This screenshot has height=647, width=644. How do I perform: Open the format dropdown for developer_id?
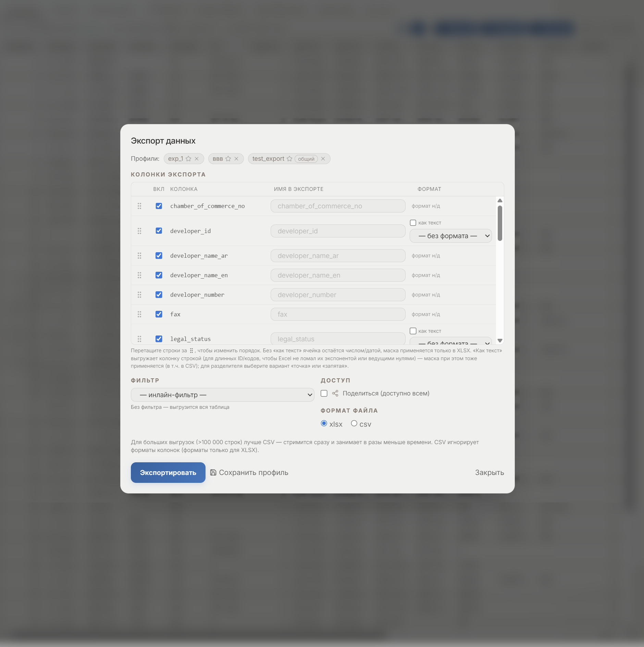[451, 236]
